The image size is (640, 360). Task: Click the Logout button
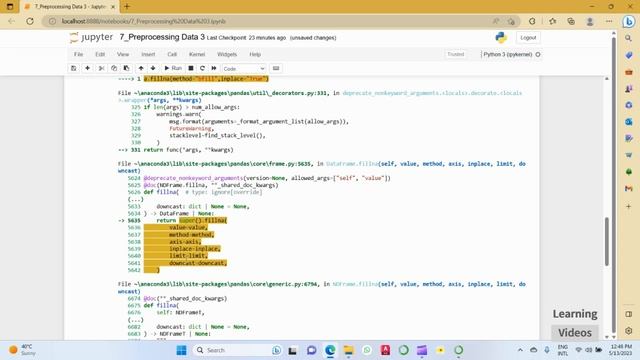(528, 38)
